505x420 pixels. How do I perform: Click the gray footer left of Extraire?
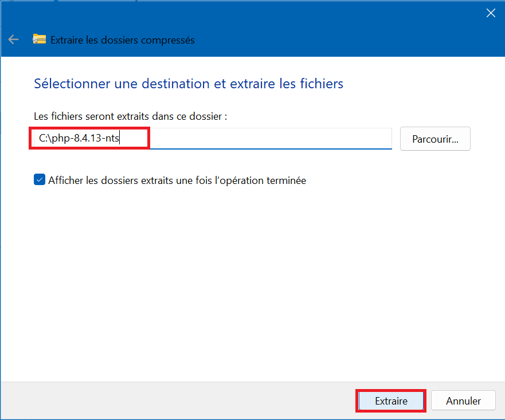172,401
